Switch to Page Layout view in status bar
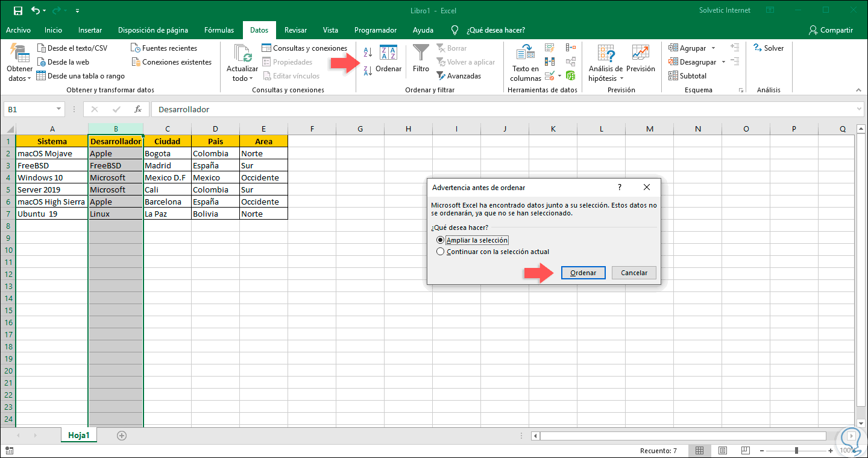The image size is (868, 458). 722,451
